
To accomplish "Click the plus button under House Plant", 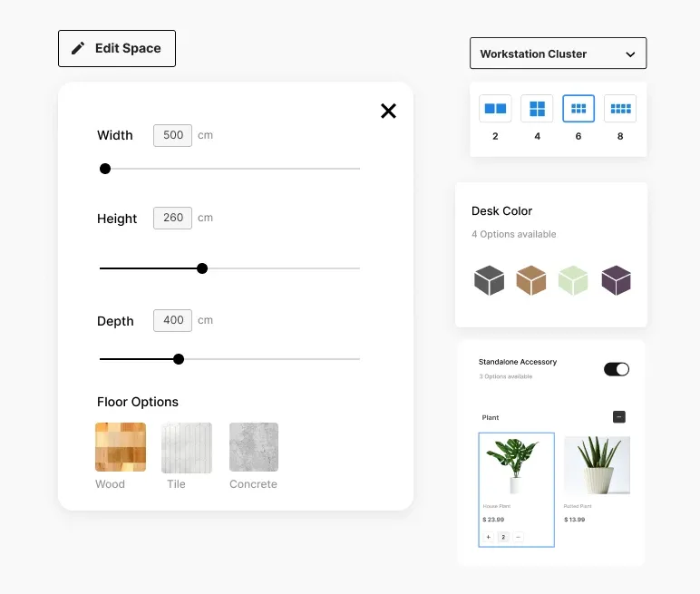I will (489, 537).
